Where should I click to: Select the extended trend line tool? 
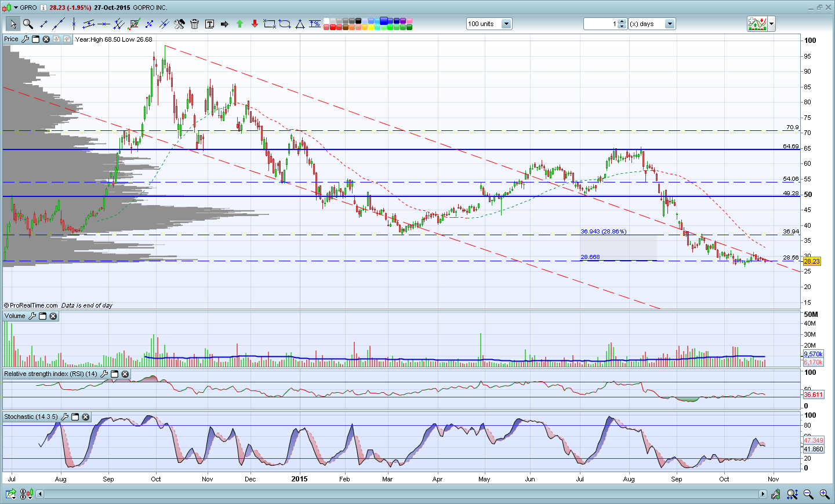tap(59, 24)
